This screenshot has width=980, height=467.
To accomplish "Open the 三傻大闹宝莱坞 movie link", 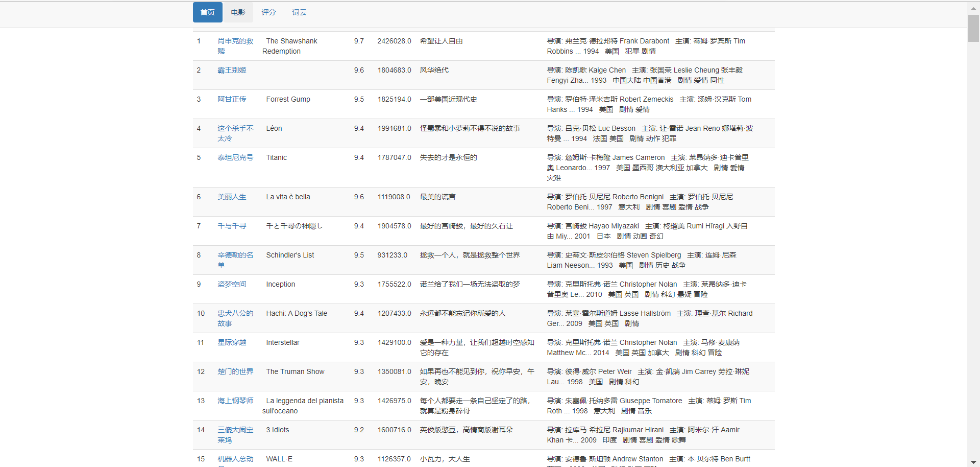I will click(x=235, y=435).
